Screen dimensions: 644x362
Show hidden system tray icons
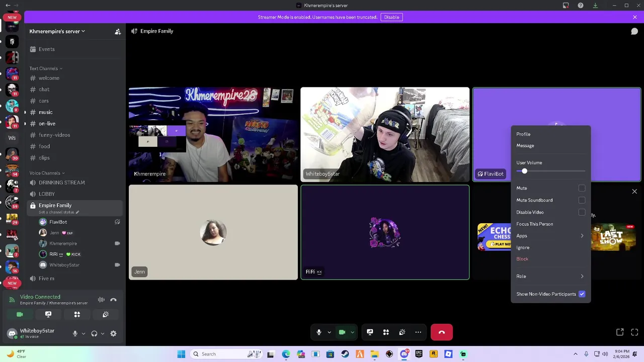pos(576,354)
